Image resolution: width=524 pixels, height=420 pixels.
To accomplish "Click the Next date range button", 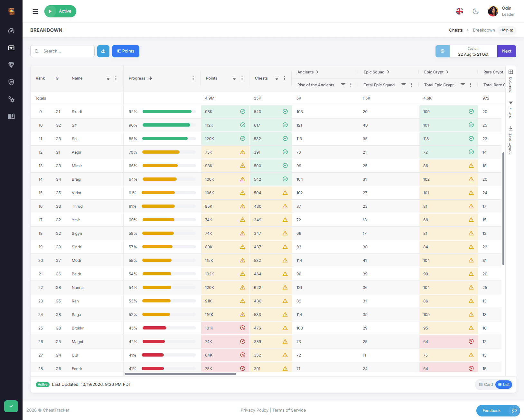I will click(507, 51).
